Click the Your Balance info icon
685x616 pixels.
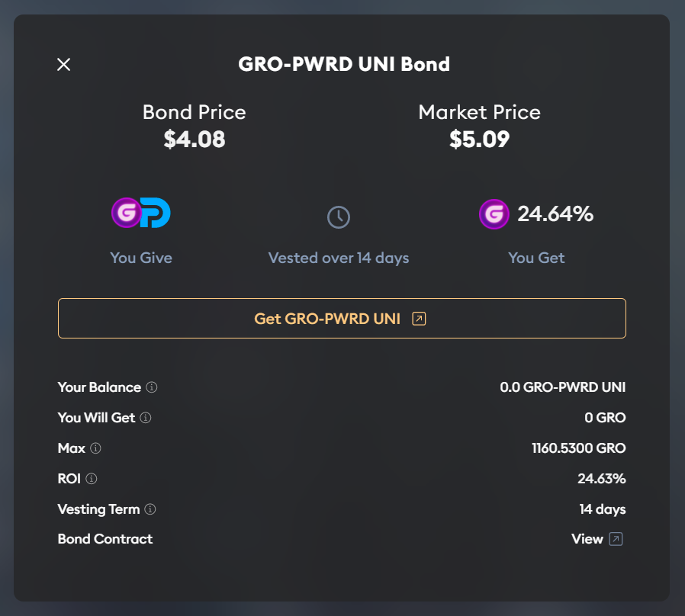pyautogui.click(x=152, y=387)
